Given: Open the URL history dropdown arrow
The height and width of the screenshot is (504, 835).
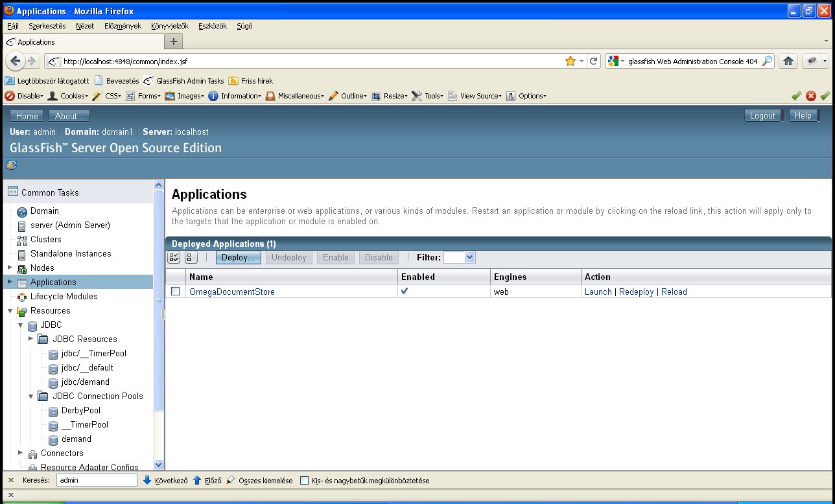Looking at the screenshot, I should point(582,61).
